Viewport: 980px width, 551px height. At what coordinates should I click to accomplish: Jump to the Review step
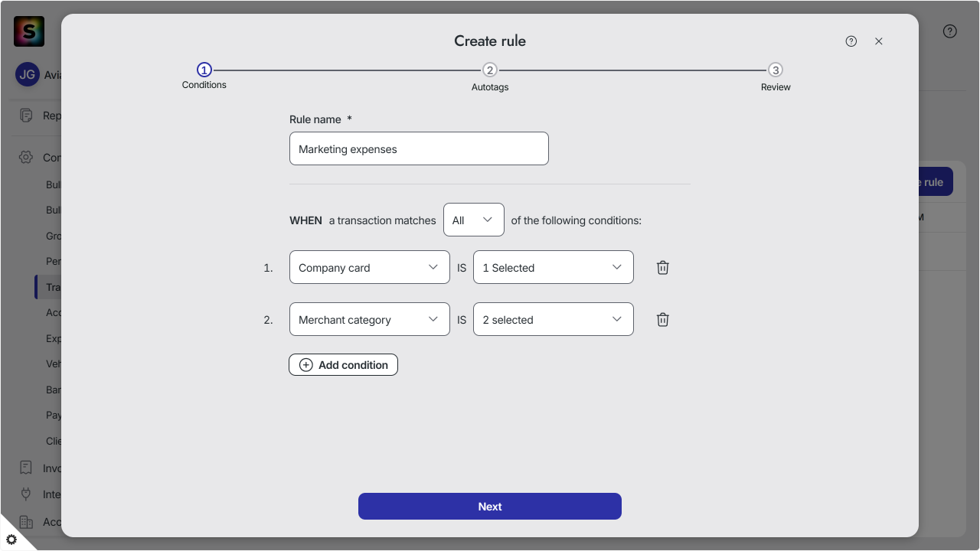[776, 77]
